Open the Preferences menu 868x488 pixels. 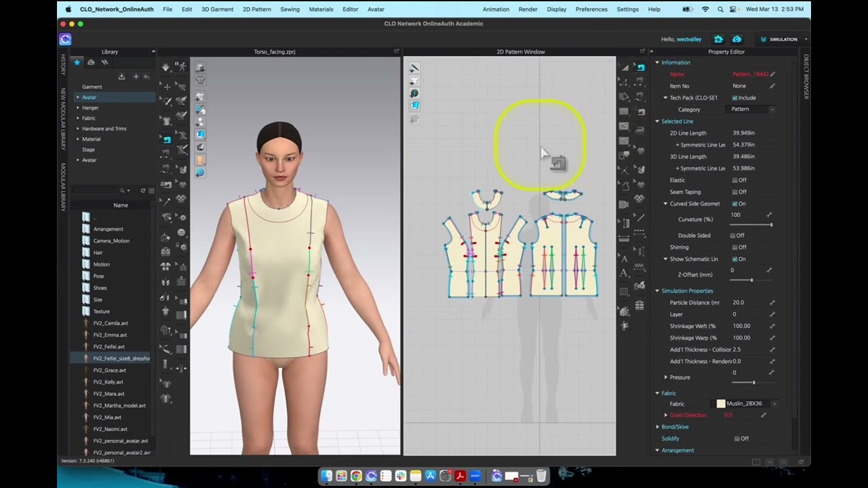[591, 9]
